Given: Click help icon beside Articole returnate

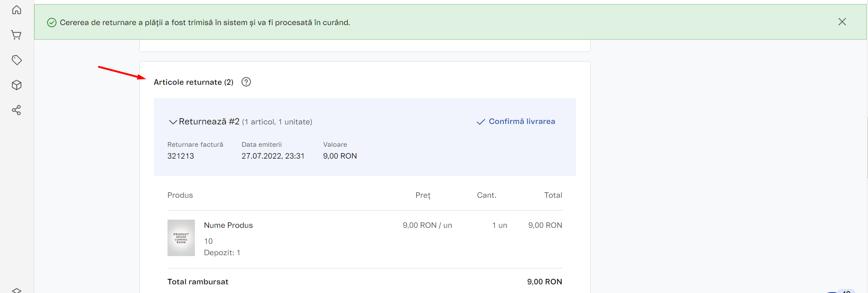Looking at the screenshot, I should click(x=246, y=82).
